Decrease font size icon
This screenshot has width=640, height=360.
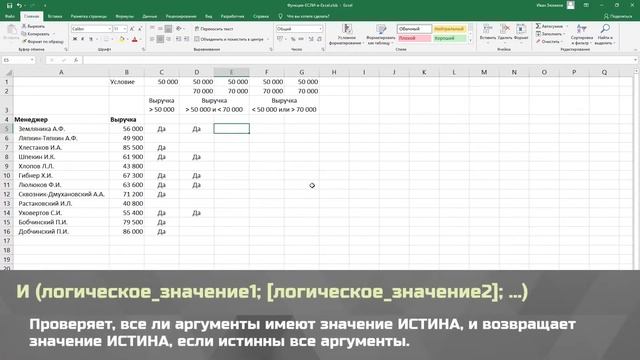click(140, 29)
